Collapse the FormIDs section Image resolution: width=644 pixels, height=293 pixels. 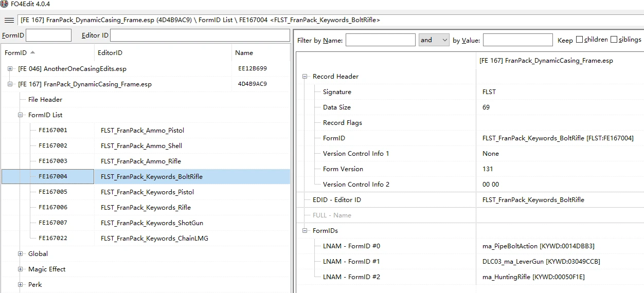[305, 230]
